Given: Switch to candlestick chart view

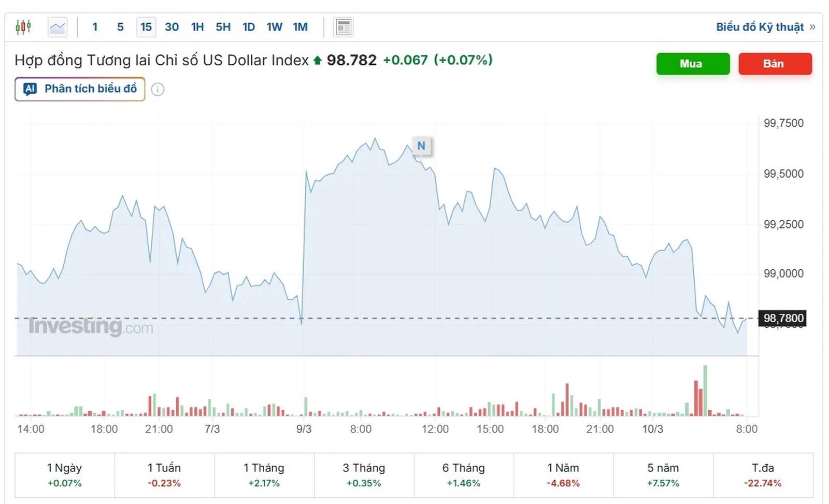Looking at the screenshot, I should click(x=23, y=27).
